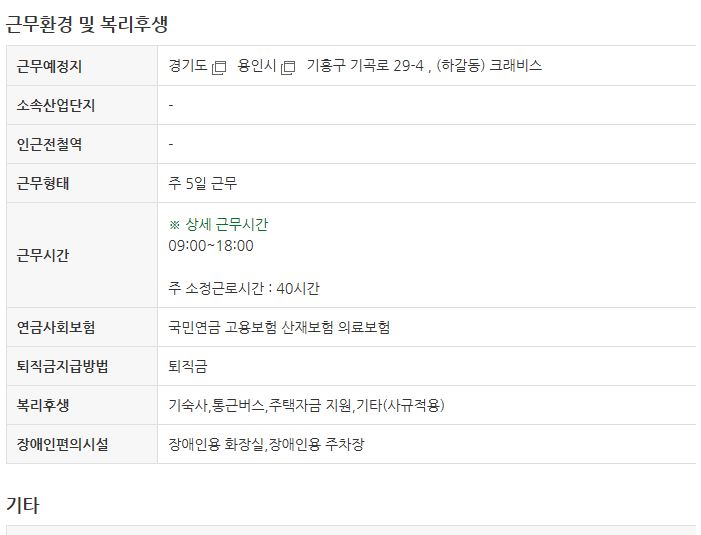Click the 09:00~18:00 working hours text
This screenshot has height=535, width=701.
(211, 245)
